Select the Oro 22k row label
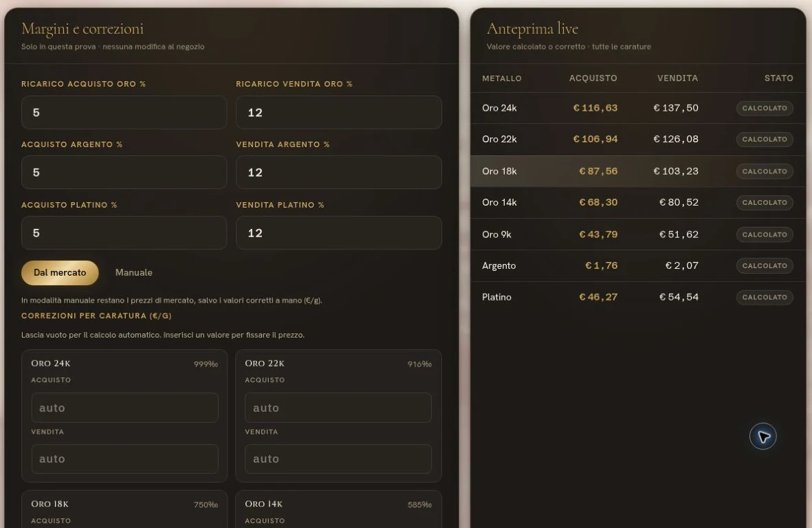The height and width of the screenshot is (528, 812). point(499,140)
